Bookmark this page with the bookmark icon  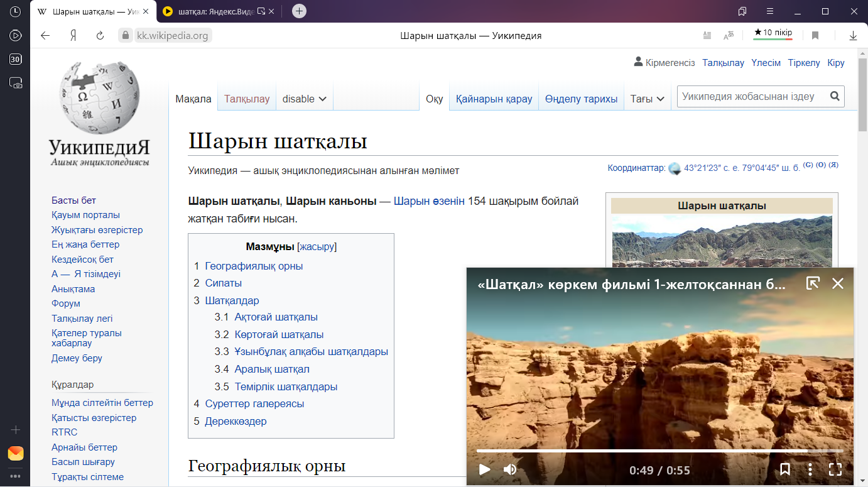click(815, 36)
